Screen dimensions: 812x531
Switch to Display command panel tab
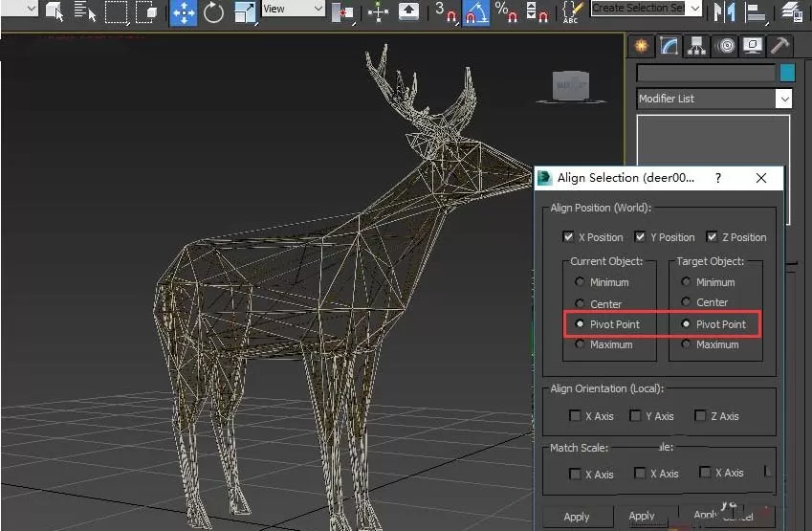click(753, 46)
